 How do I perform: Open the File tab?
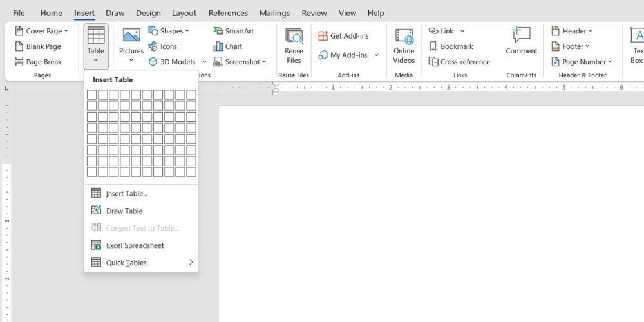click(19, 13)
